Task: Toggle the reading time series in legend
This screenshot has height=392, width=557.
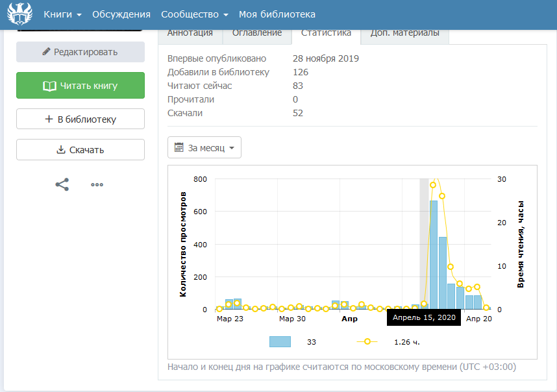Action: [x=367, y=341]
